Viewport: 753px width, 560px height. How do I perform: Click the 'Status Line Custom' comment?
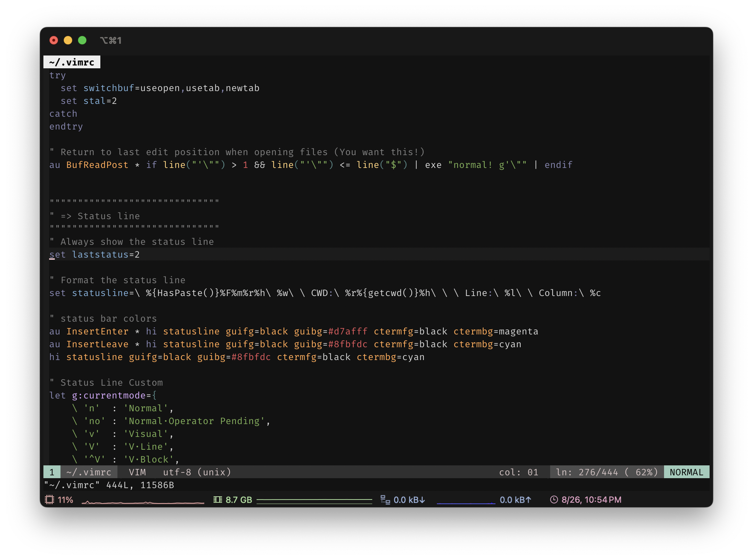coord(106,382)
